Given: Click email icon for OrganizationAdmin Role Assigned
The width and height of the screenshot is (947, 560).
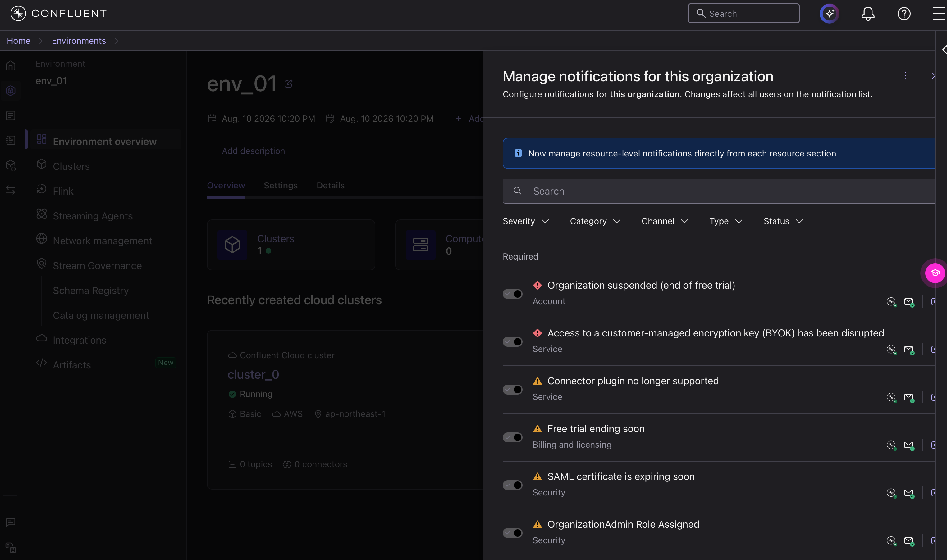Looking at the screenshot, I should click(x=909, y=541).
